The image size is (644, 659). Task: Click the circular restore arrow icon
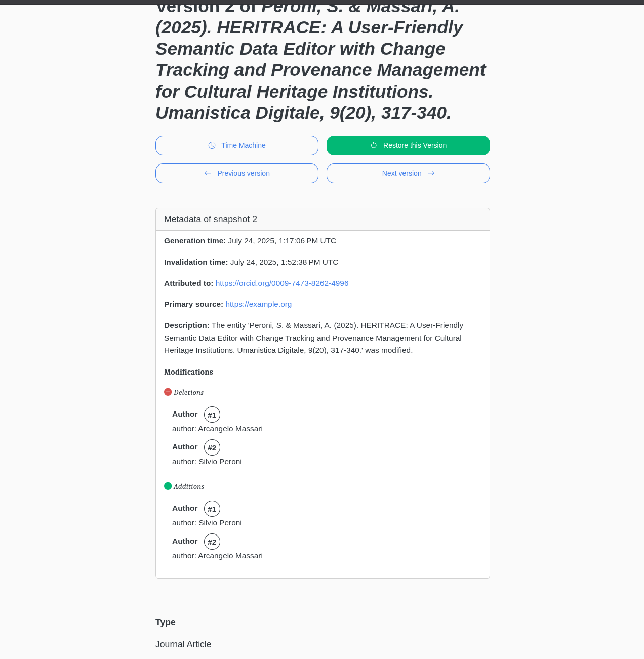(374, 145)
